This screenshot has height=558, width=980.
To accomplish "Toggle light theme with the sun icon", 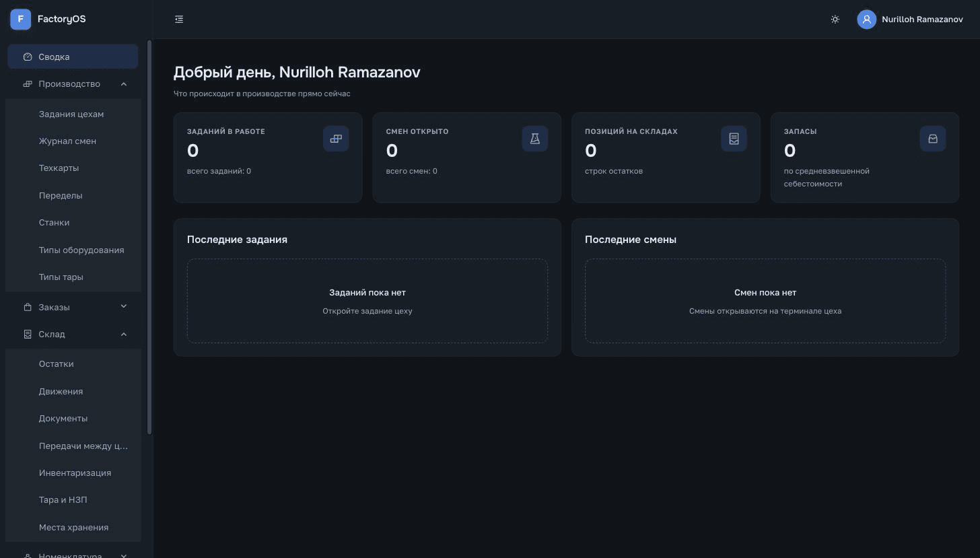I will click(x=835, y=20).
